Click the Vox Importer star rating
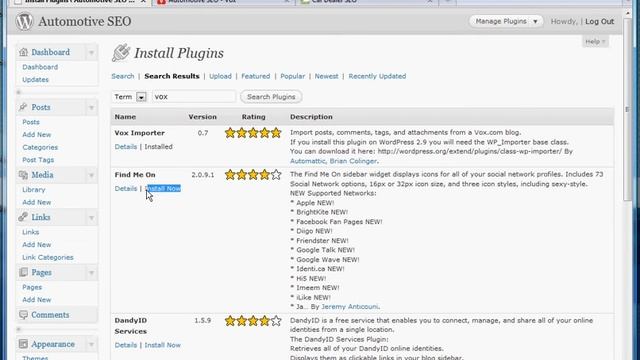 (x=253, y=133)
